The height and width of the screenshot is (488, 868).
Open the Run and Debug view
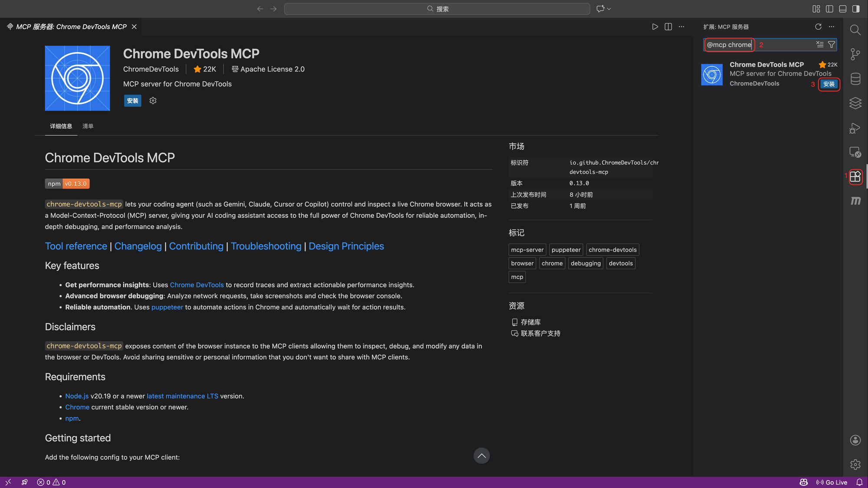[x=855, y=128]
